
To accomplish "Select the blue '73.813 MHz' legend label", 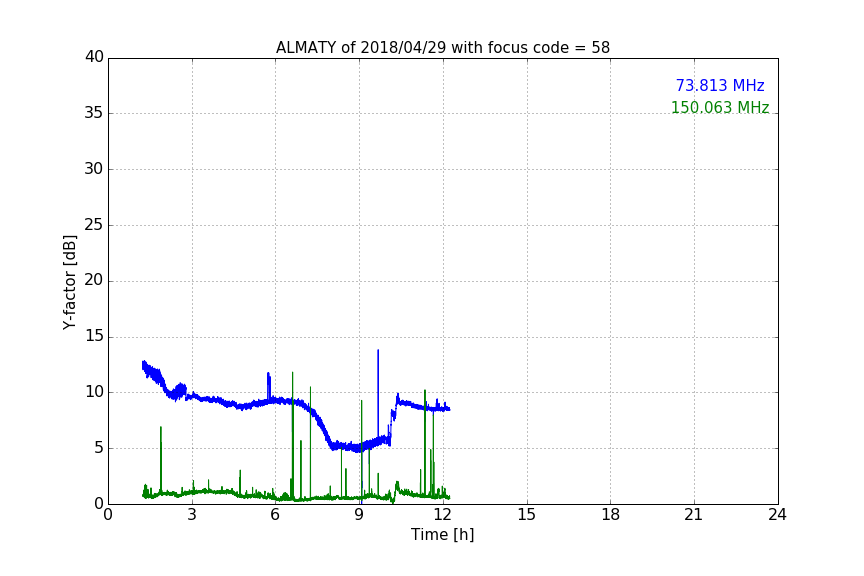I will pyautogui.click(x=720, y=85).
